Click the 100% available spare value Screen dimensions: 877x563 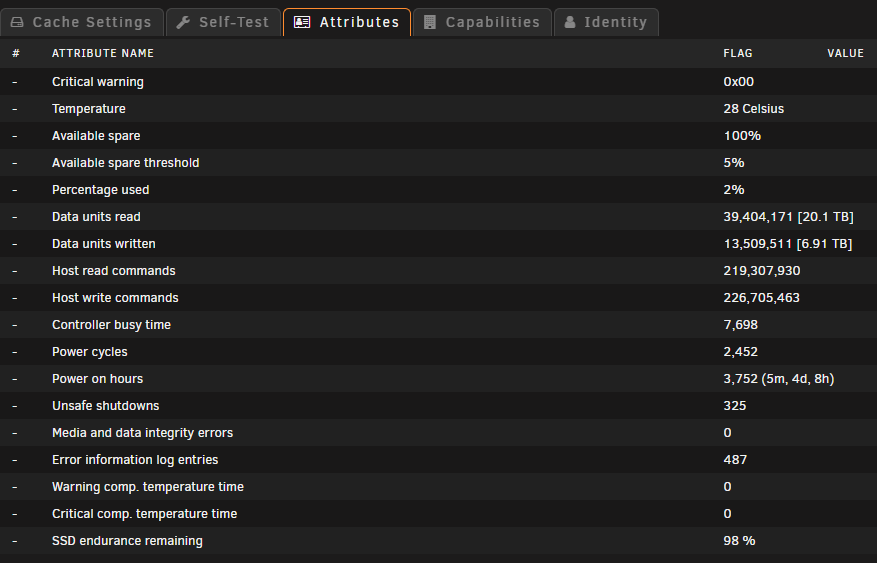click(x=742, y=136)
